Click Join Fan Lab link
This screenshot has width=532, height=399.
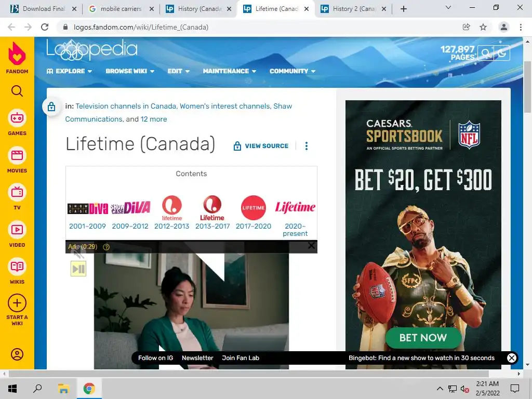pyautogui.click(x=241, y=358)
